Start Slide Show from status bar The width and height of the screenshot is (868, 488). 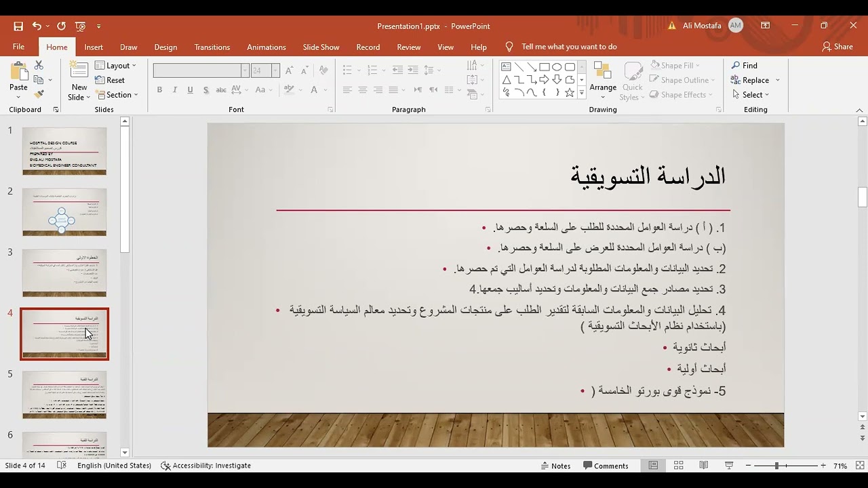point(729,466)
